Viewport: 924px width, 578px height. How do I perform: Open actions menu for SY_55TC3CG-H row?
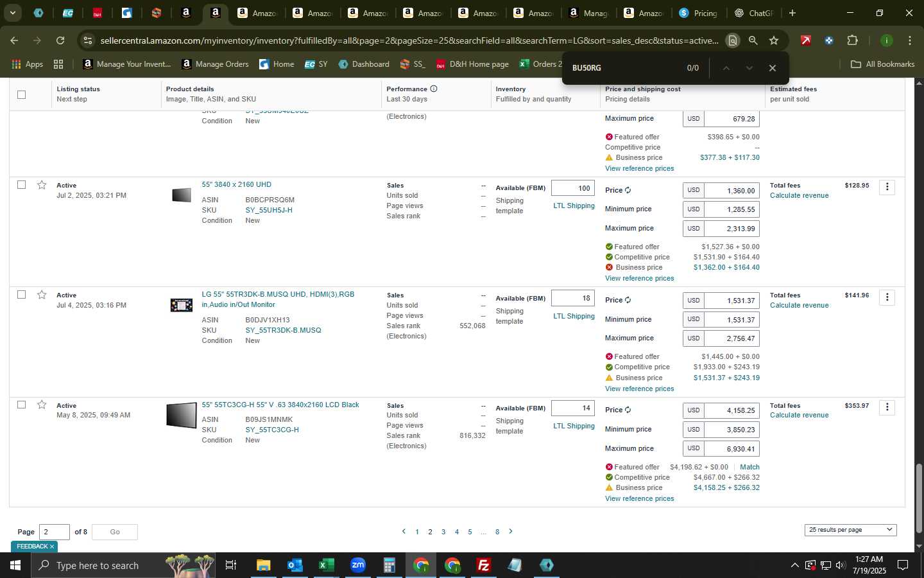coord(887,407)
